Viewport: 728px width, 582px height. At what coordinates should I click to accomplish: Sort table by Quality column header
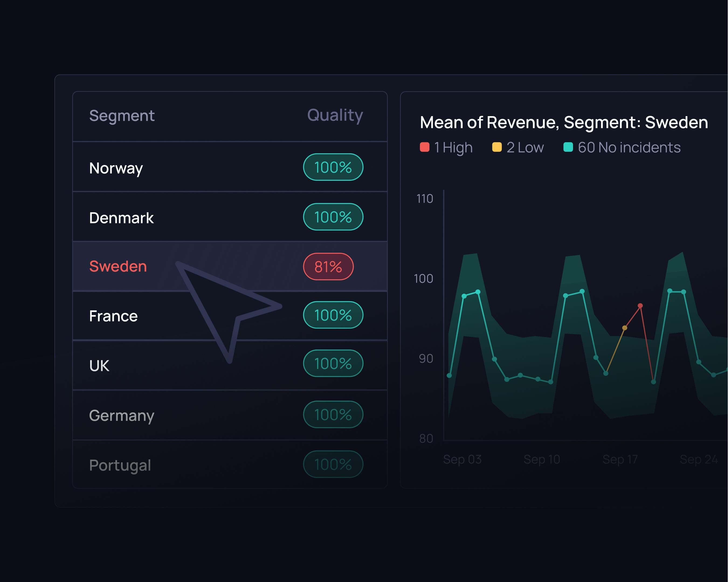click(335, 115)
